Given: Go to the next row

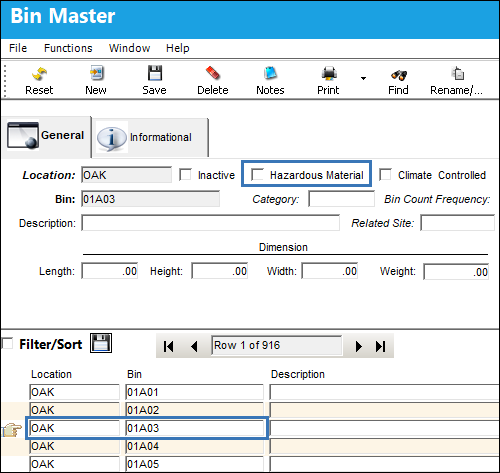Looking at the screenshot, I should [x=359, y=346].
